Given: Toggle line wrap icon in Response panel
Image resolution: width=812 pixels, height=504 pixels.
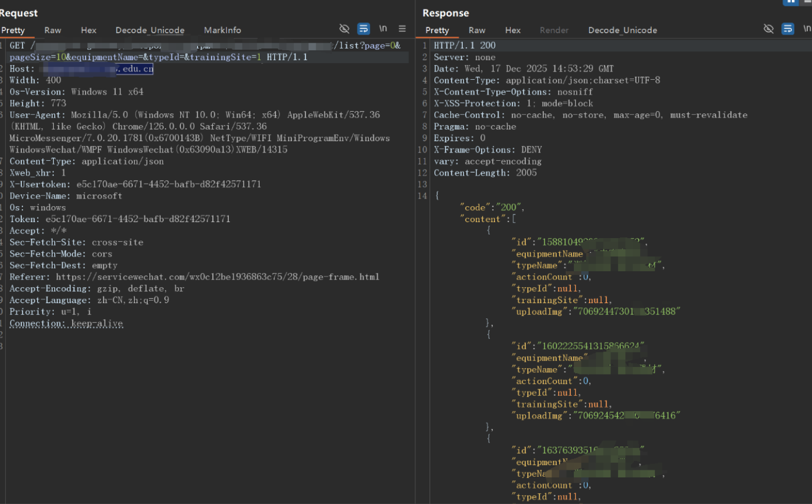Looking at the screenshot, I should pyautogui.click(x=787, y=29).
